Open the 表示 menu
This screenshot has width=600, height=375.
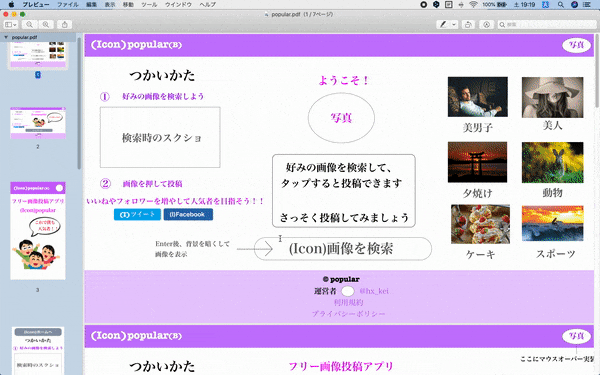pyautogui.click(x=110, y=5)
